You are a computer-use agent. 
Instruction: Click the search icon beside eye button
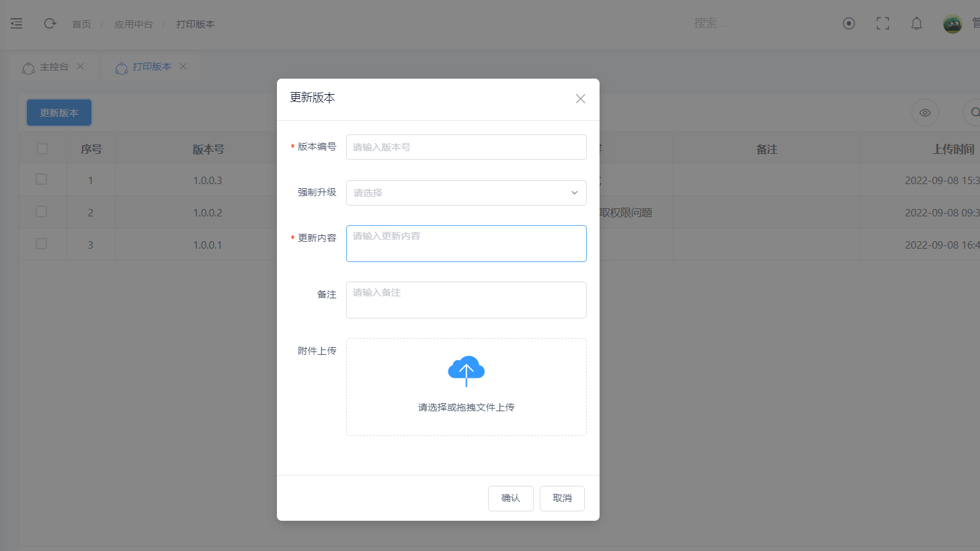click(974, 113)
